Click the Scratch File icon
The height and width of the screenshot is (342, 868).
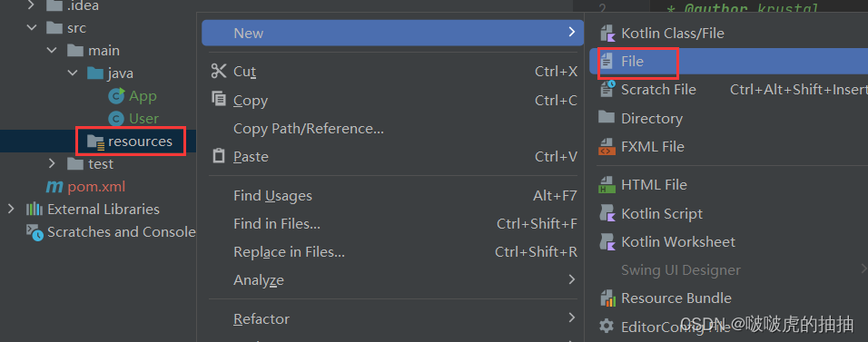[607, 89]
